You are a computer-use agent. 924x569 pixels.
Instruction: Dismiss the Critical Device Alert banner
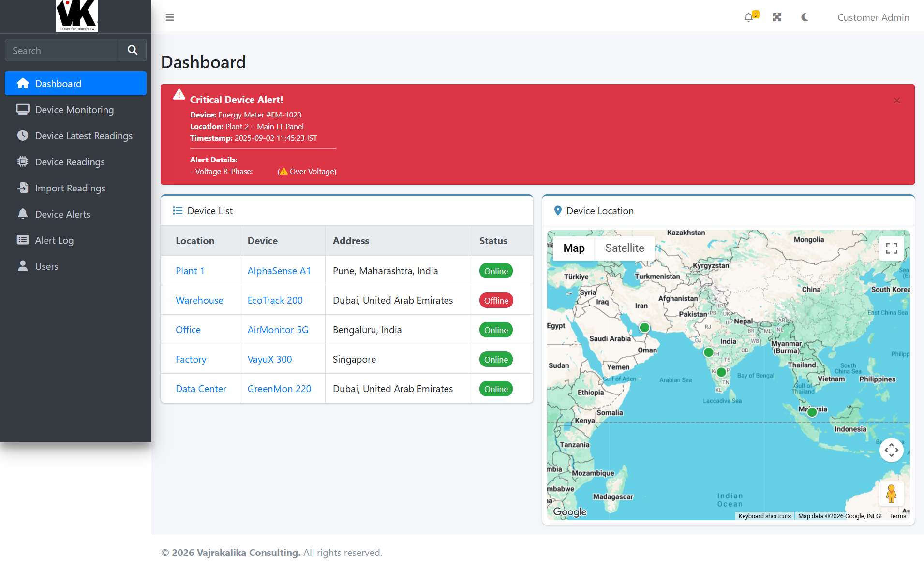[x=897, y=101]
